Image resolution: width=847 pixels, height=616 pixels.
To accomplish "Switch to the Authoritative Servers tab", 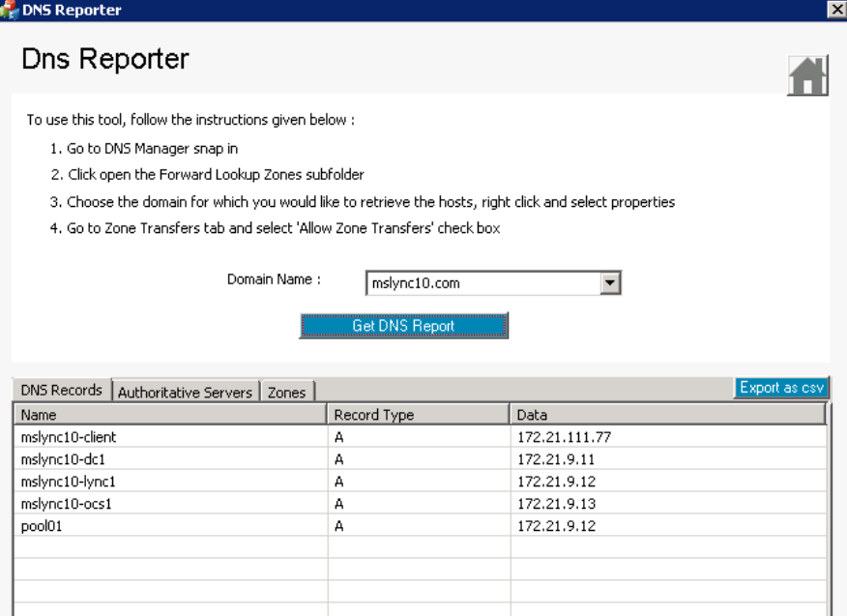I will click(x=186, y=391).
